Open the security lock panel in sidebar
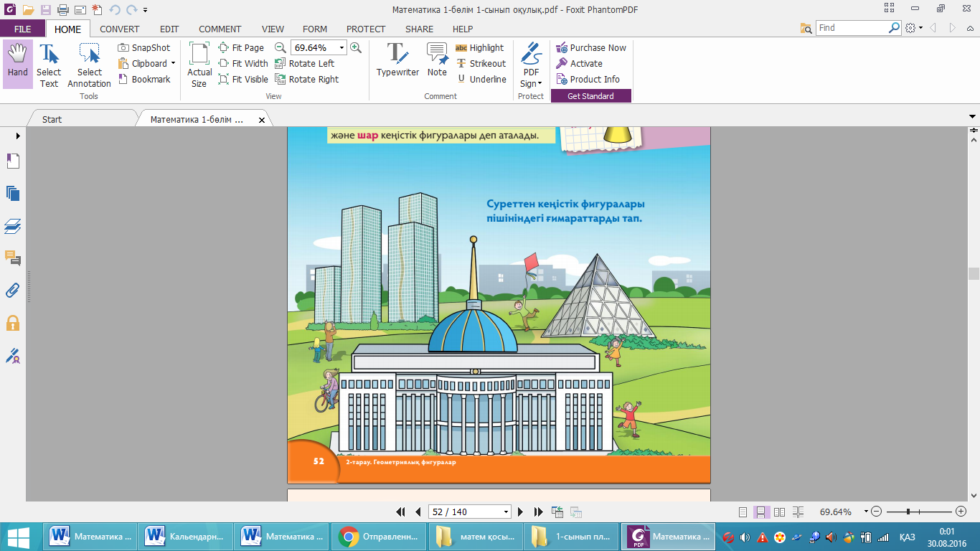This screenshot has height=551, width=980. 13,323
